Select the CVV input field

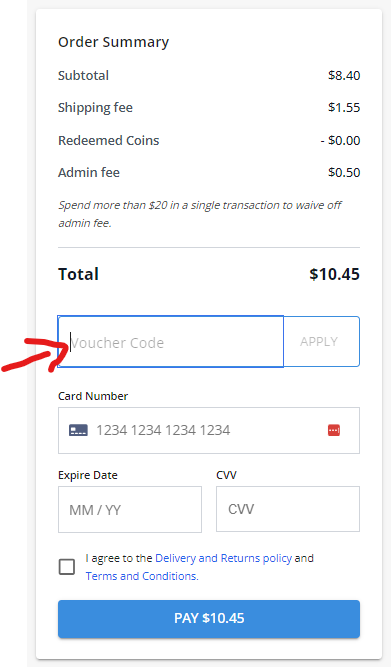pyautogui.click(x=288, y=509)
